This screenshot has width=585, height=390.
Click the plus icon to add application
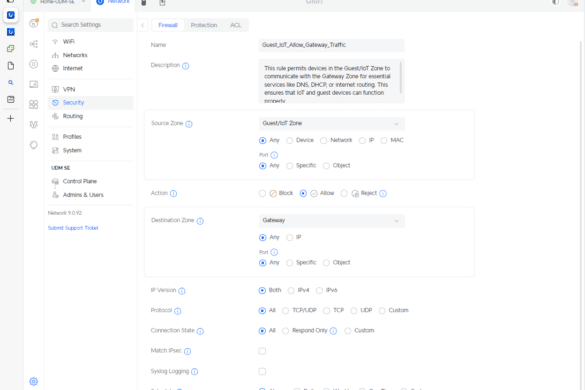click(x=10, y=119)
